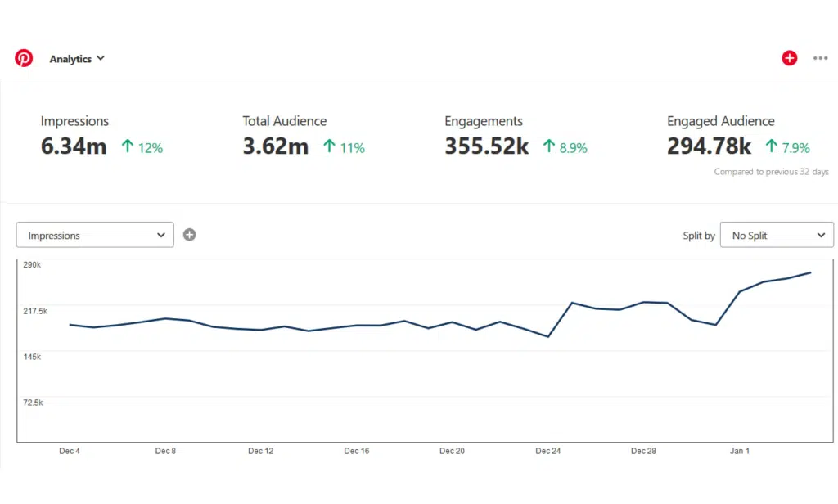Screen dimensions: 838x504
Task: Click the Pinterest logo icon
Action: coord(24,58)
